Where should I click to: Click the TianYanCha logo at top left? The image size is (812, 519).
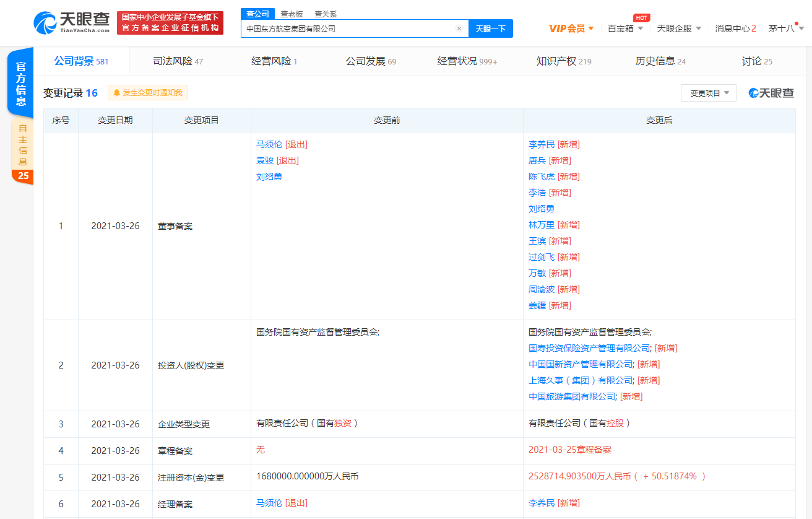71,23
